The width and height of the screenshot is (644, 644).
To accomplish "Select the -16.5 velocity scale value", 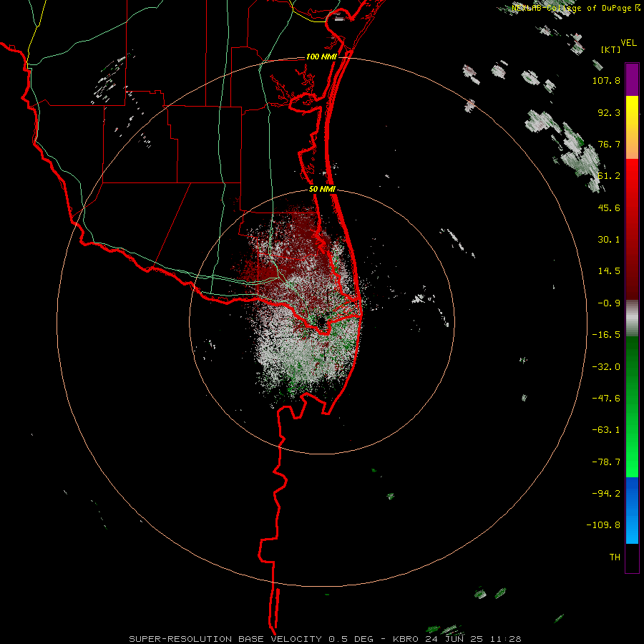I will pyautogui.click(x=606, y=335).
